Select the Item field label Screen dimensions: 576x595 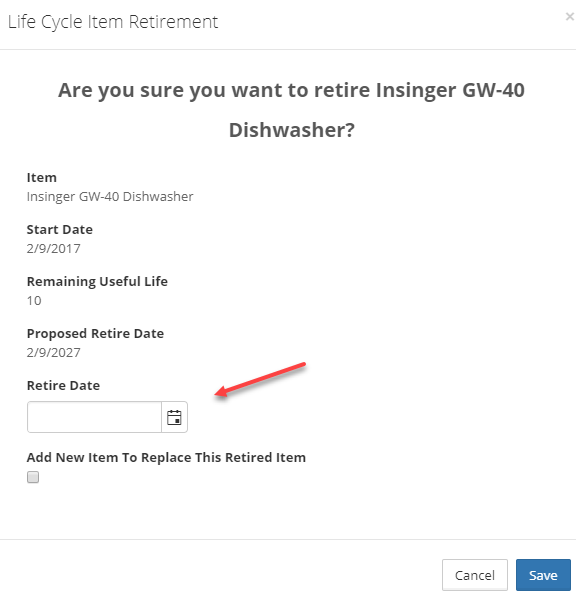click(42, 178)
